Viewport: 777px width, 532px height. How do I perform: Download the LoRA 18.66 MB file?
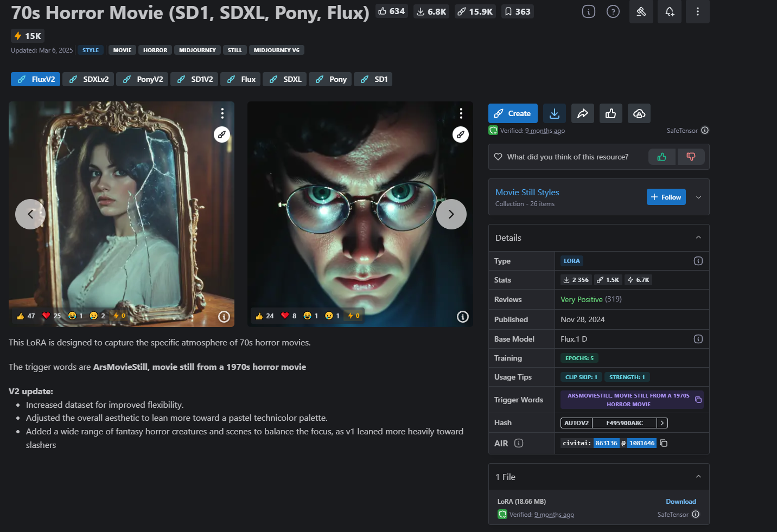681,502
